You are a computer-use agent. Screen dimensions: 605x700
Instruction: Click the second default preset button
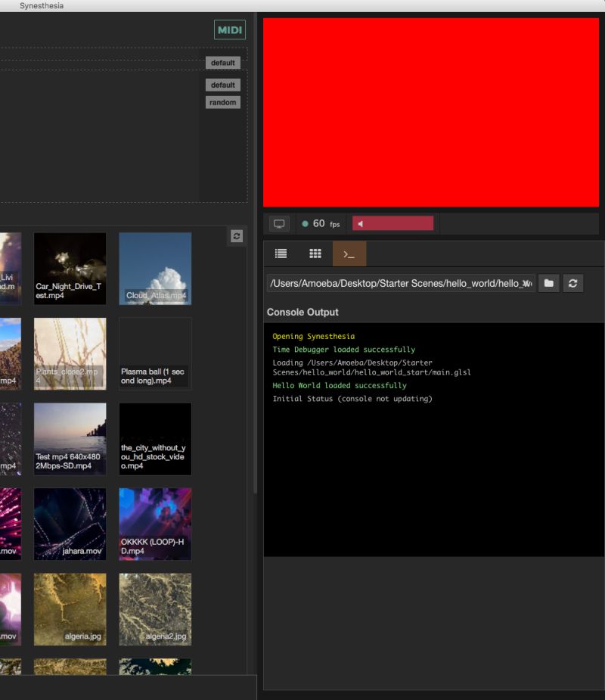tap(222, 85)
